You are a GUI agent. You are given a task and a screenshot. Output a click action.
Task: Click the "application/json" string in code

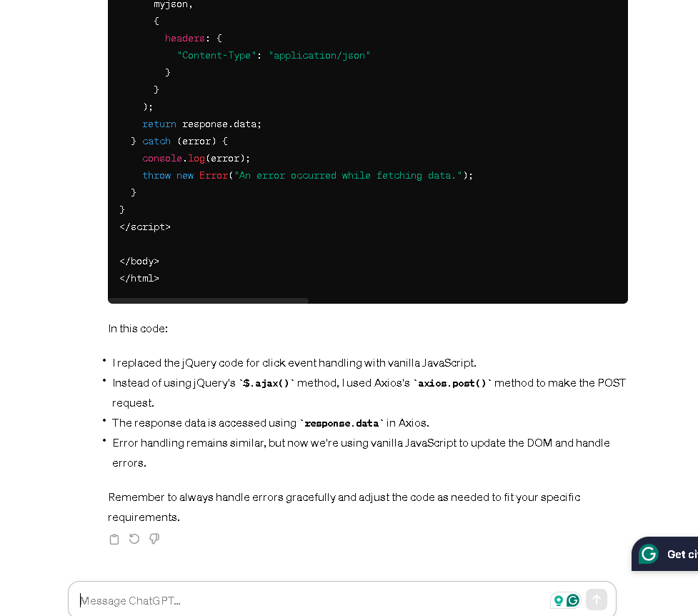coord(319,55)
